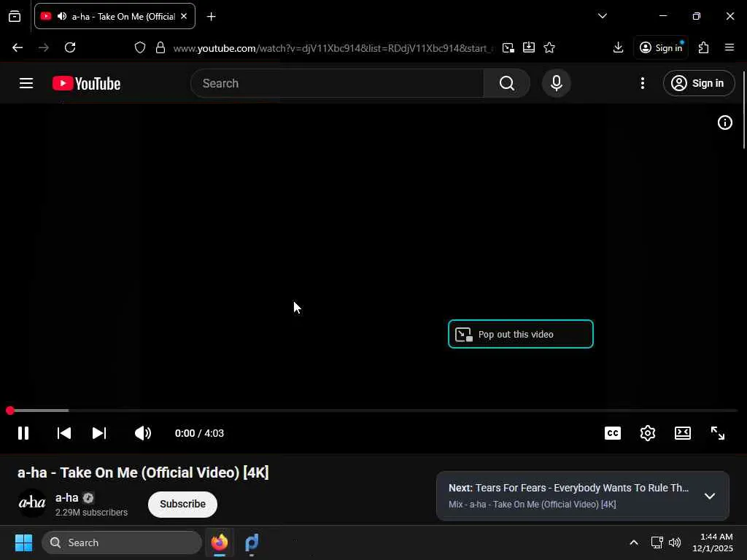Open the Mix - a-ha playlist link
The width and height of the screenshot is (747, 560).
pos(532,505)
